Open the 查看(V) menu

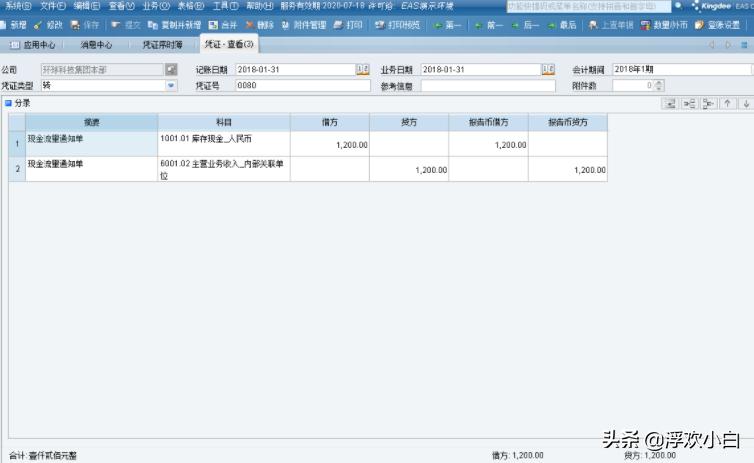click(x=122, y=6)
